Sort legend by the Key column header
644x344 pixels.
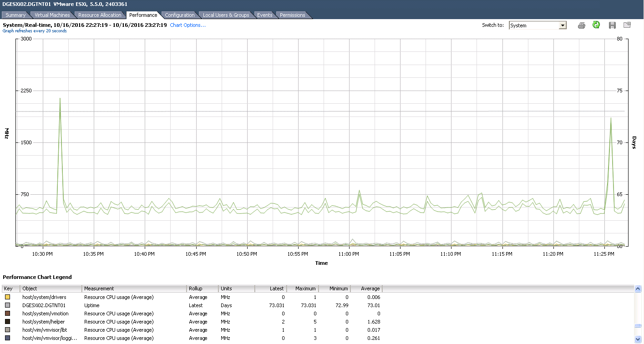coord(11,288)
